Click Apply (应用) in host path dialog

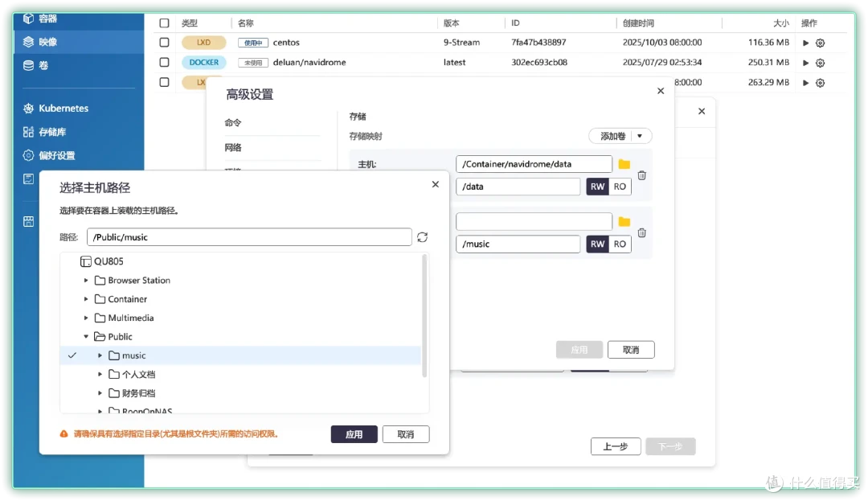point(354,434)
